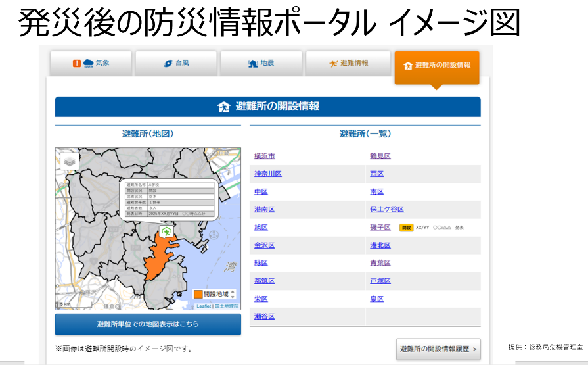Open the 鶴見区 ward link
The height and width of the screenshot is (365, 588).
(380, 156)
